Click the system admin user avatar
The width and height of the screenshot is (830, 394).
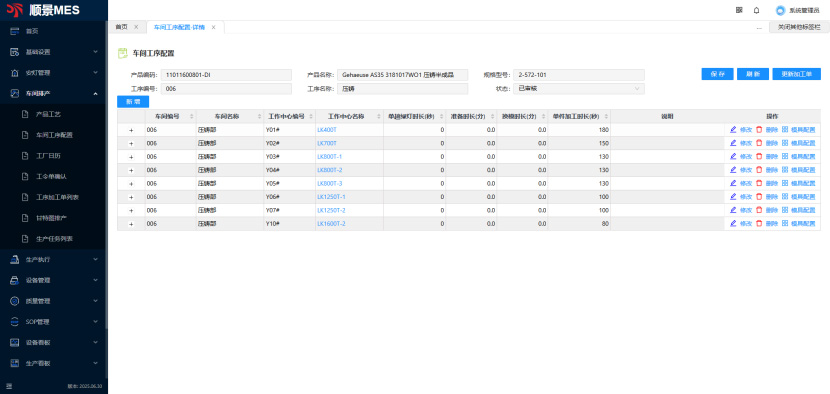click(x=780, y=10)
